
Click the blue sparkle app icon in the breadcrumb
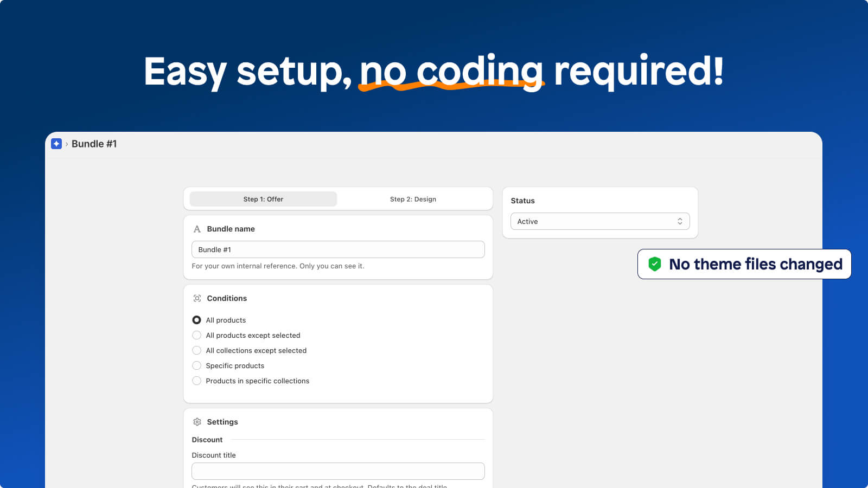pos(56,143)
